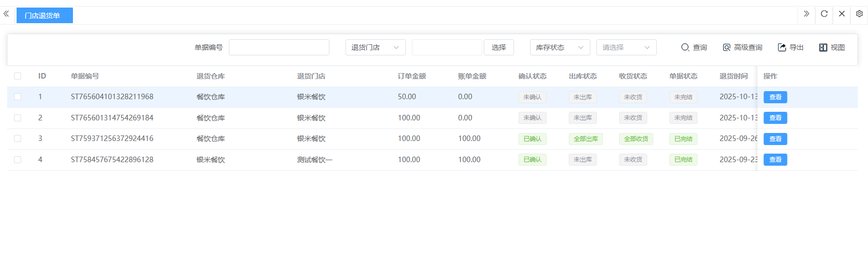Export the list with 导出
Screen dimensions: 868x277
click(791, 47)
